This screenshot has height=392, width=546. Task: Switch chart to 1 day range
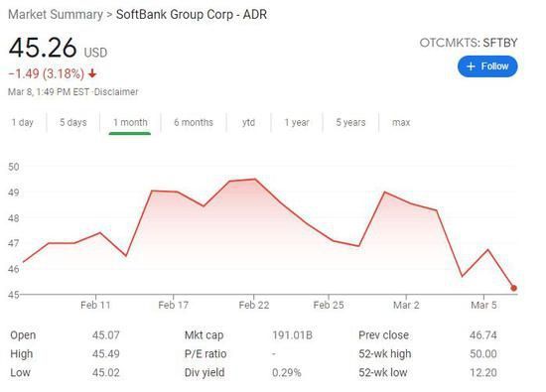coord(22,122)
